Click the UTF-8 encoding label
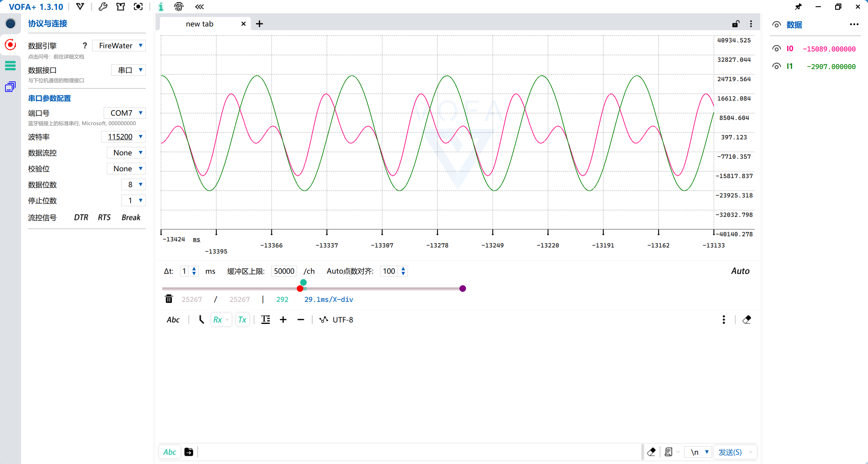 pos(343,320)
